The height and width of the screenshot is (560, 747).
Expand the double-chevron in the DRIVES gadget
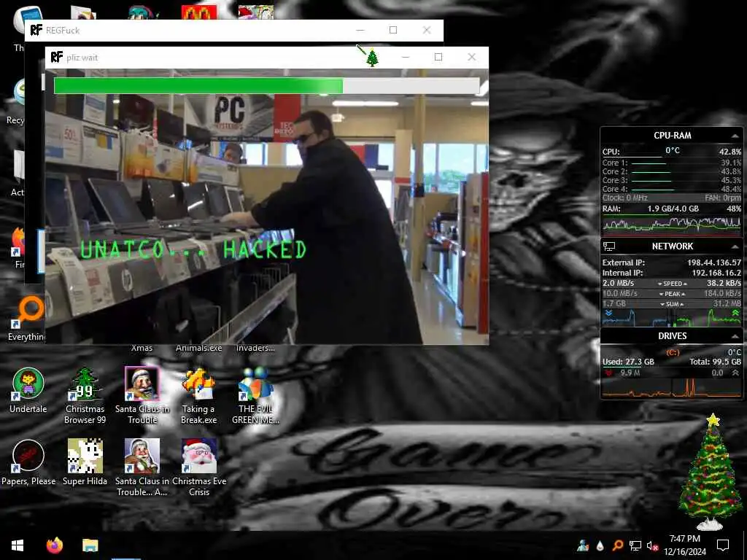click(735, 373)
